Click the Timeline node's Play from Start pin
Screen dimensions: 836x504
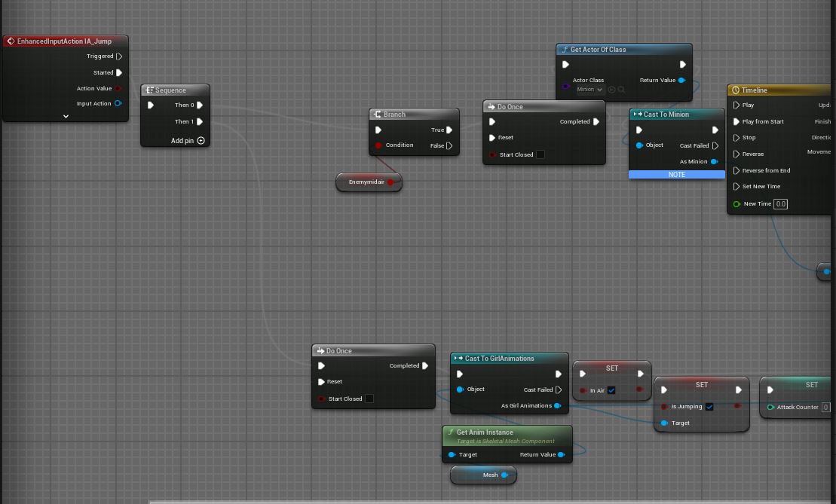(x=736, y=122)
